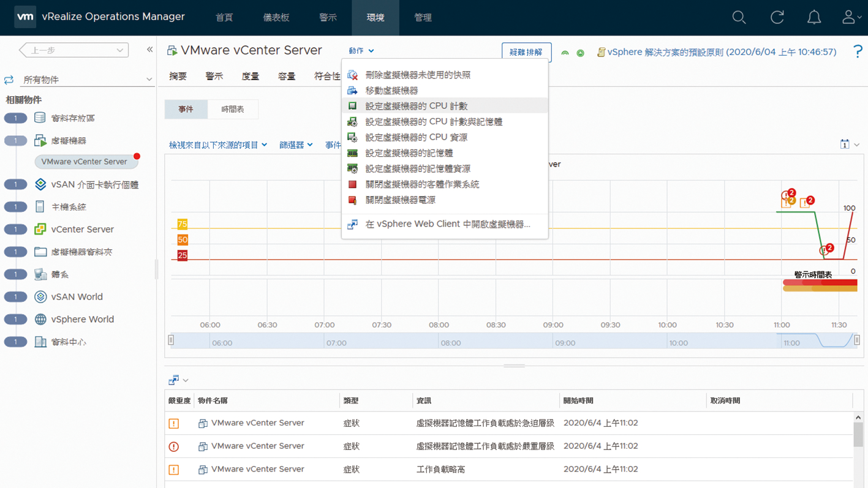This screenshot has height=488, width=868.
Task: Click alert marker on the chart dip
Action: (x=826, y=249)
